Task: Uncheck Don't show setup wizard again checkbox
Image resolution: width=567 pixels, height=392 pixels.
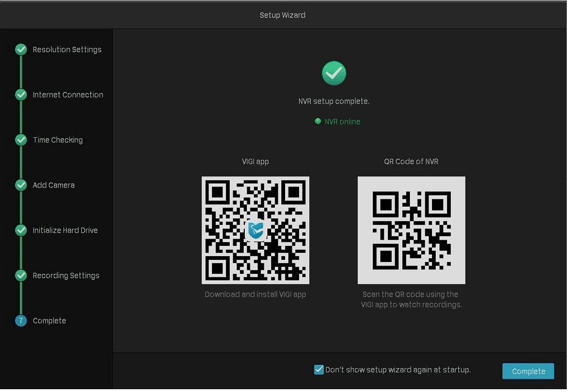Action: click(319, 370)
